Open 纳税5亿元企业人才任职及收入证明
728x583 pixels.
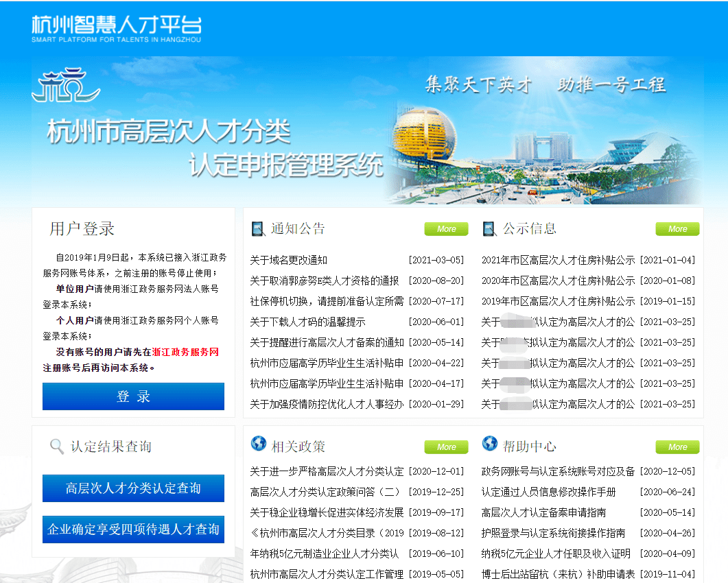pos(556,554)
